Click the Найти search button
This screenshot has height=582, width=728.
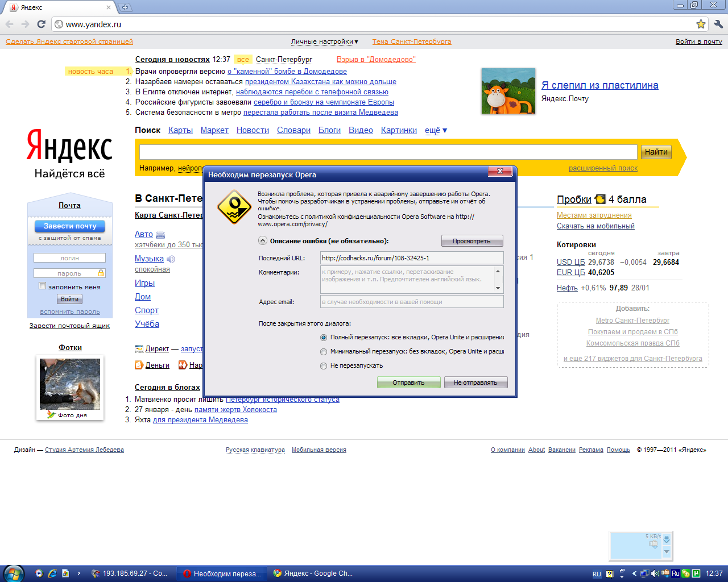tap(656, 152)
